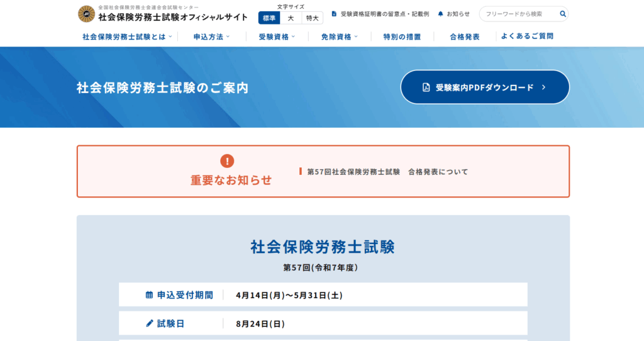Click the site logo emblem
Image resolution: width=644 pixels, height=341 pixels.
point(86,13)
